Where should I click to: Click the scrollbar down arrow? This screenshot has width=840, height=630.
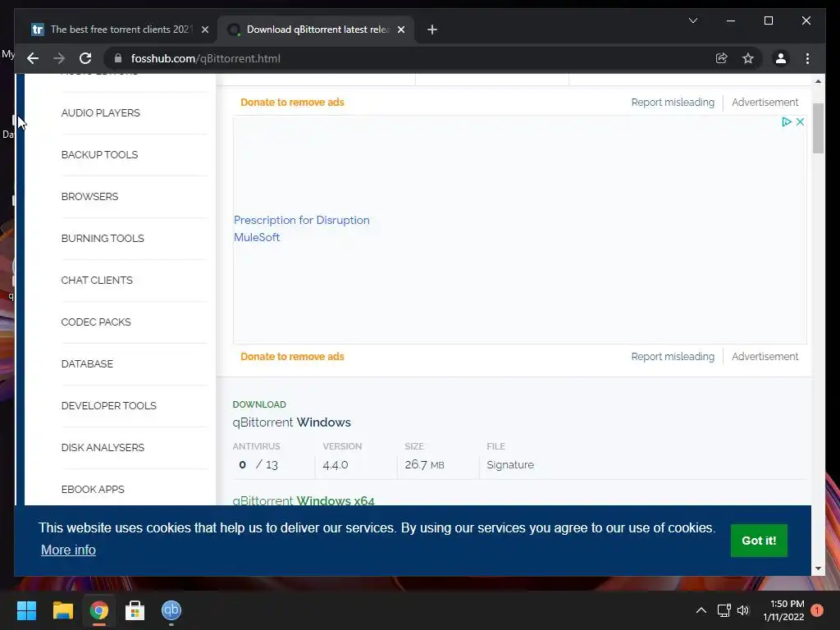[818, 568]
